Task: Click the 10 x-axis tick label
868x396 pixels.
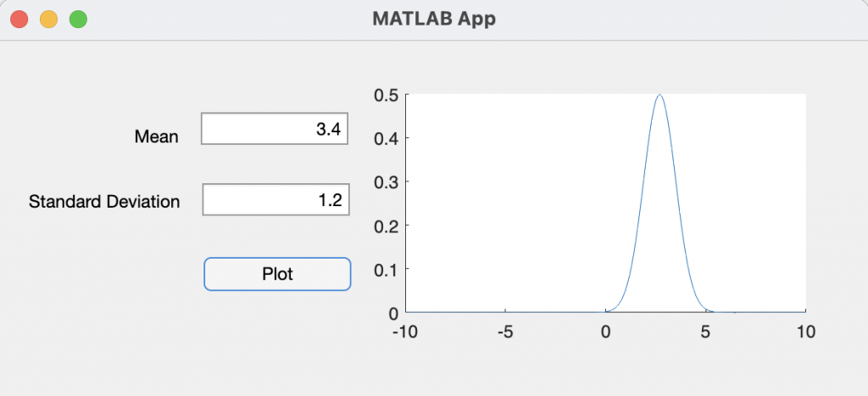Action: click(805, 331)
